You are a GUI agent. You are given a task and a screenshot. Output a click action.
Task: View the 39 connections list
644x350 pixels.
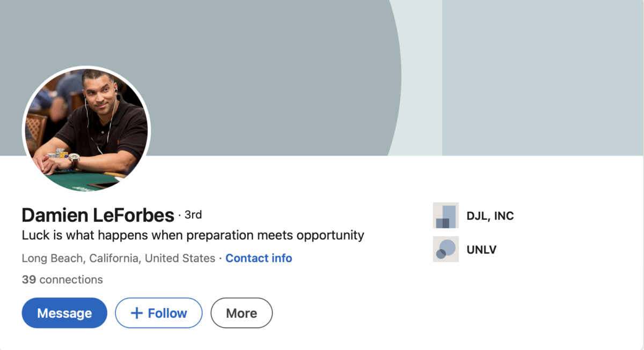pyautogui.click(x=62, y=280)
